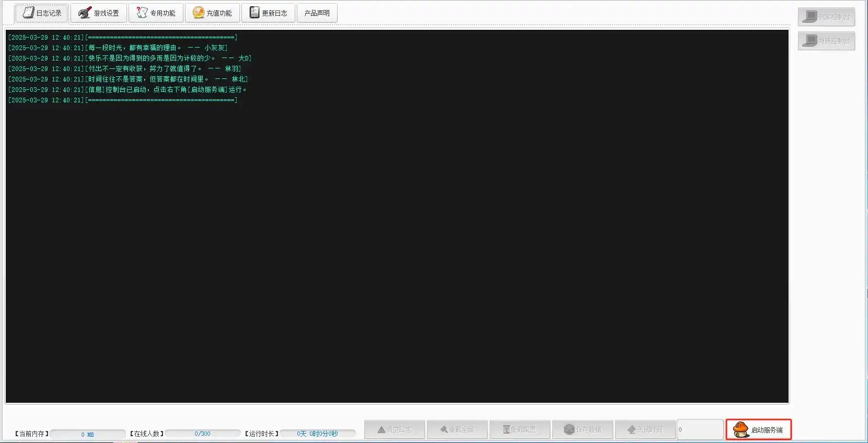Image resolution: width=868 pixels, height=443 pixels.
Task: Click the 在线人数 bar showing 0/300
Action: point(202,434)
